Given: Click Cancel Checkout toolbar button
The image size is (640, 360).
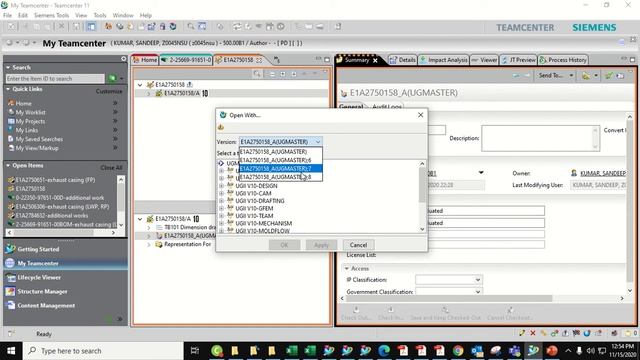Looking at the screenshot, I should click(x=509, y=313).
